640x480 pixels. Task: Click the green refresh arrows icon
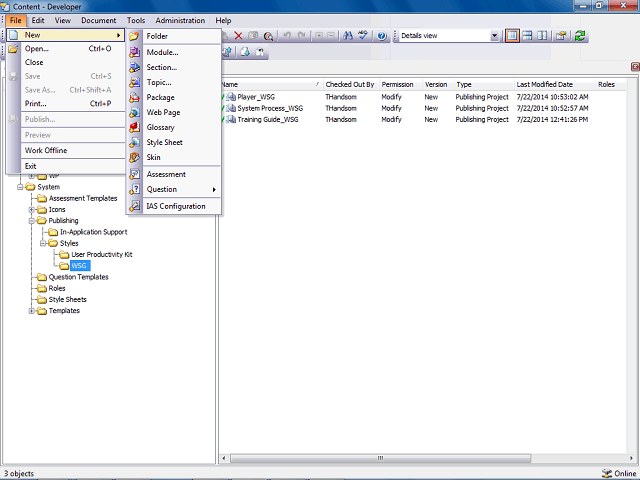point(580,36)
